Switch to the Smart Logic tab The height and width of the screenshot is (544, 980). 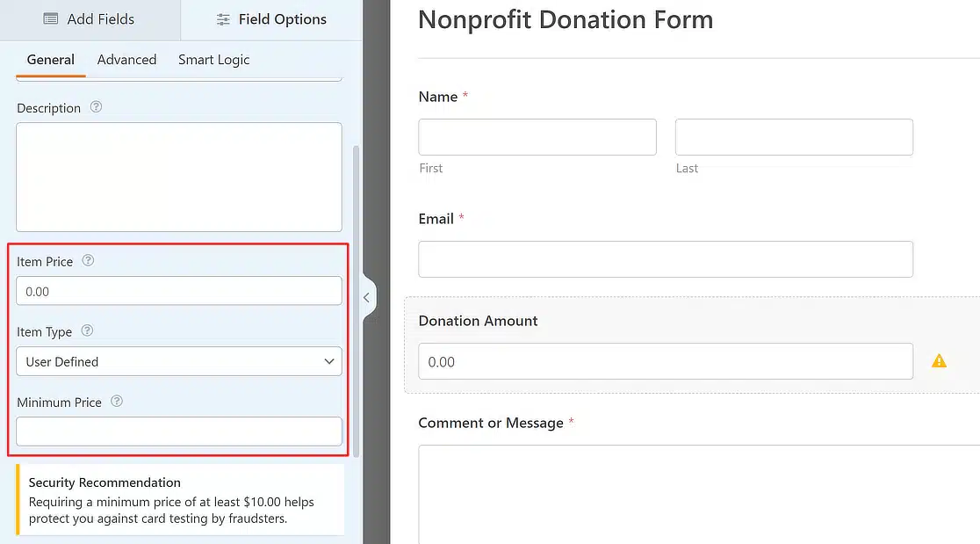click(x=213, y=60)
